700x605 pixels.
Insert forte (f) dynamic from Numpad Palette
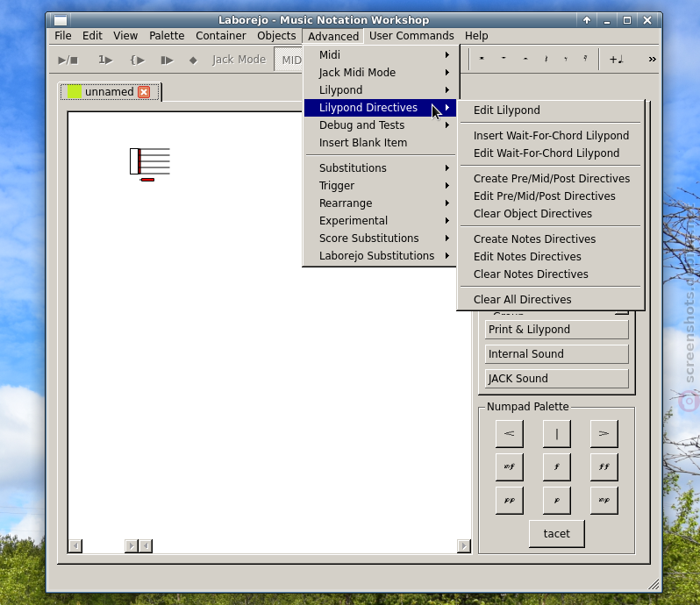(x=557, y=466)
